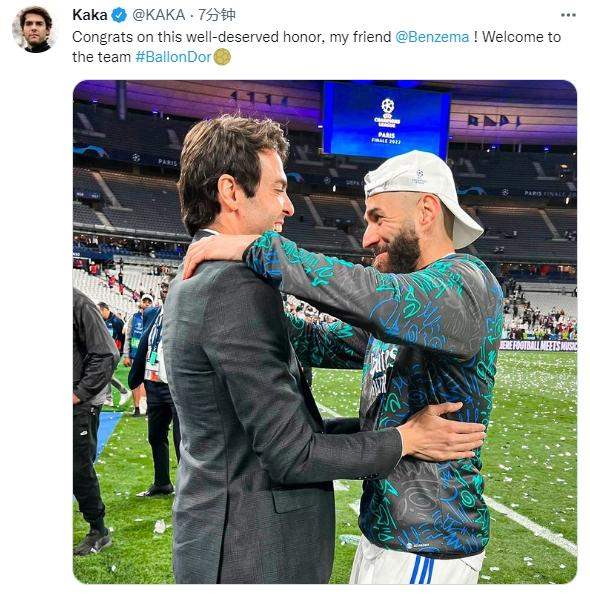This screenshot has width=590, height=597.
Task: Click the golden ball emoji after #BallonDor
Action: [x=222, y=57]
